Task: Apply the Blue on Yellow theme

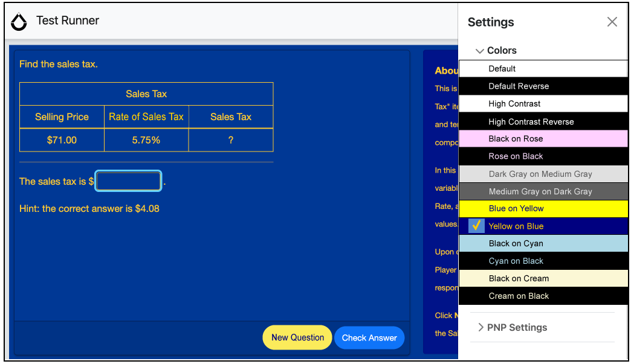Action: pos(543,209)
